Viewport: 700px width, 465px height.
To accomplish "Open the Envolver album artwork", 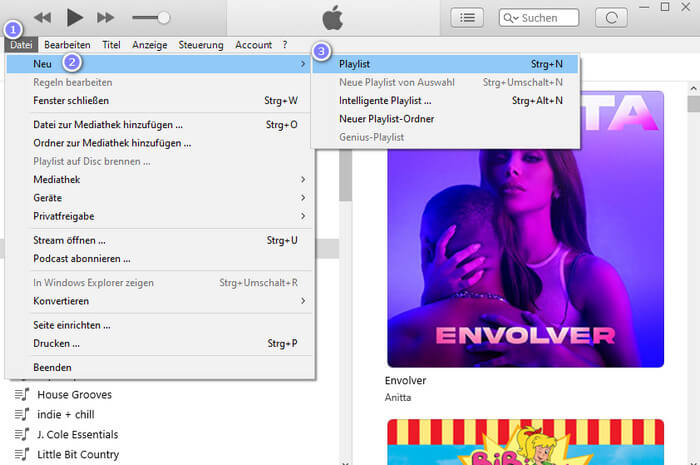I will pyautogui.click(x=525, y=229).
